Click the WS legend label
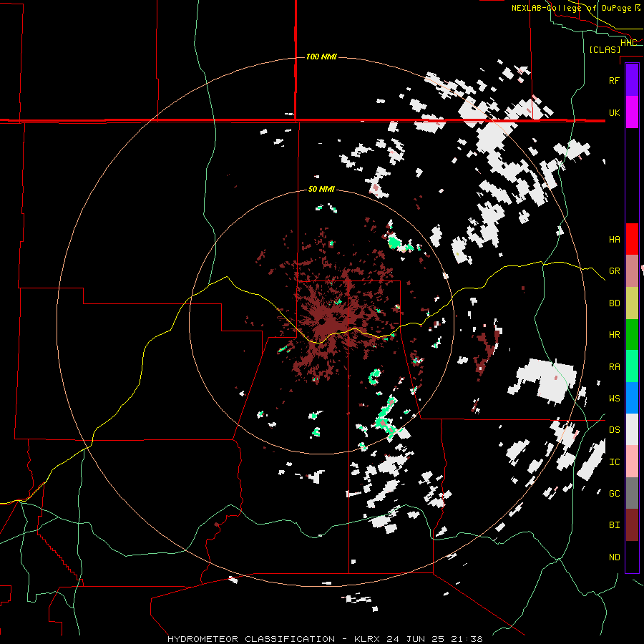This screenshot has width=644, height=644. [x=614, y=399]
